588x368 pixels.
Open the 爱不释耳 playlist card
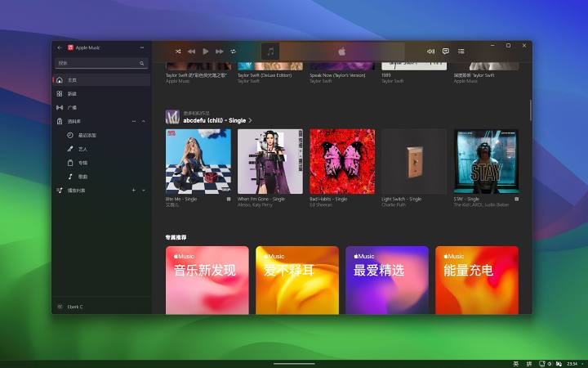click(x=297, y=280)
